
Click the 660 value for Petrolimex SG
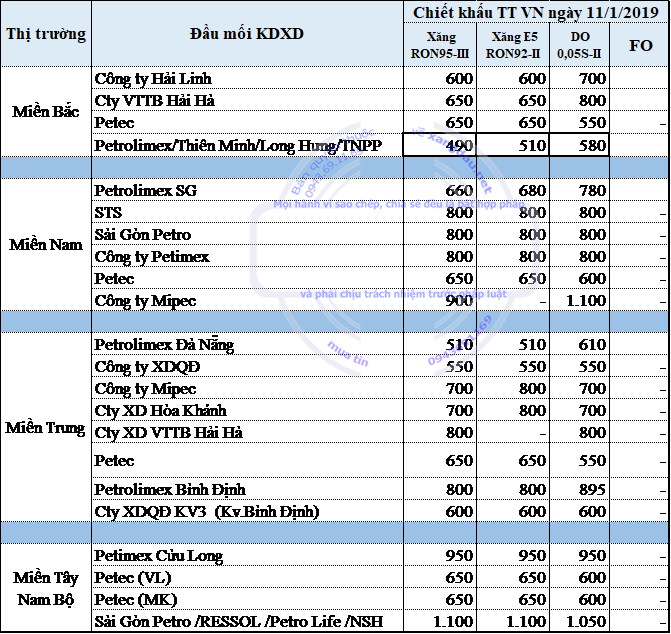pyautogui.click(x=440, y=190)
